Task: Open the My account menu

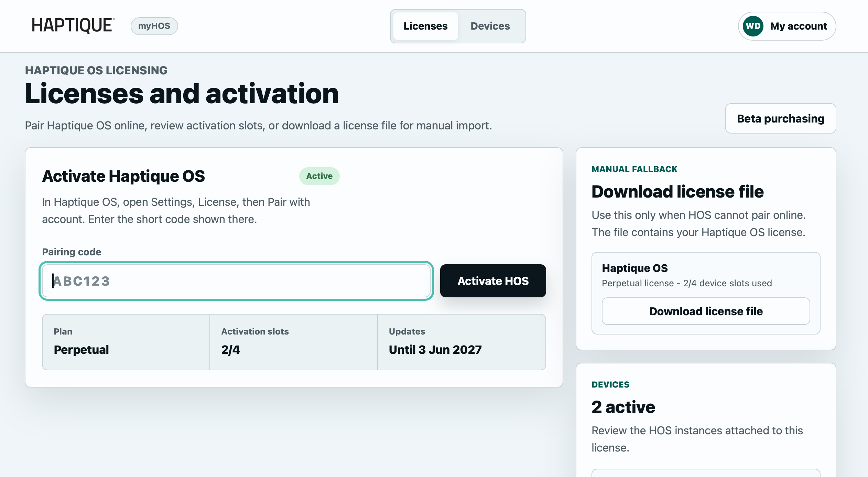Action: coord(787,26)
